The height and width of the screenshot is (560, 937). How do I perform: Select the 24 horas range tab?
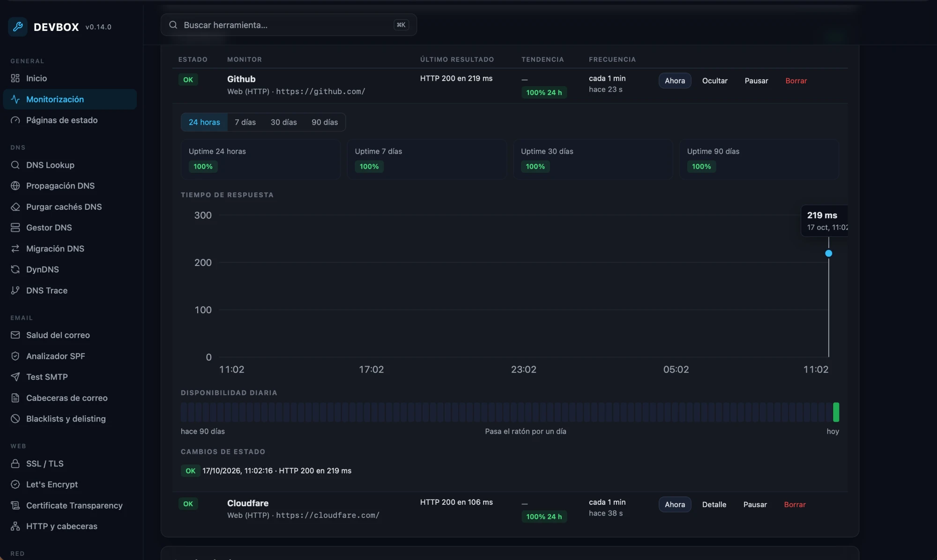[204, 122]
